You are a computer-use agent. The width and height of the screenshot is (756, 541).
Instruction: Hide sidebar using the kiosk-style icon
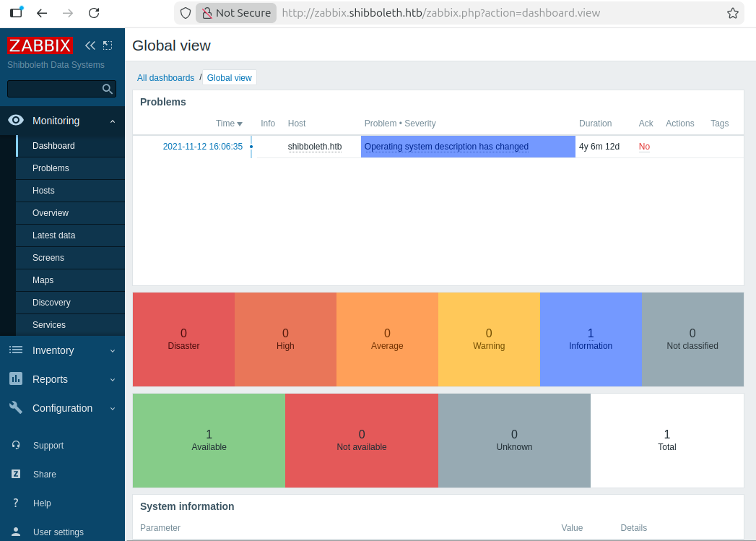tap(108, 46)
